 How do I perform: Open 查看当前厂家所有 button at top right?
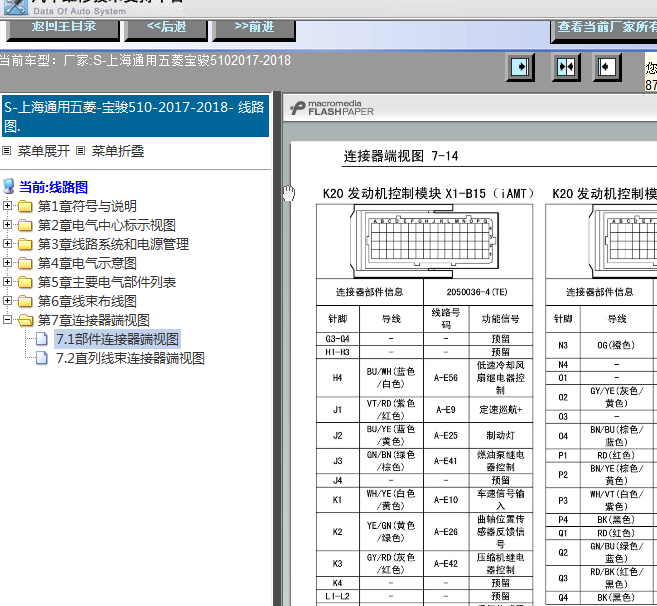[604, 31]
